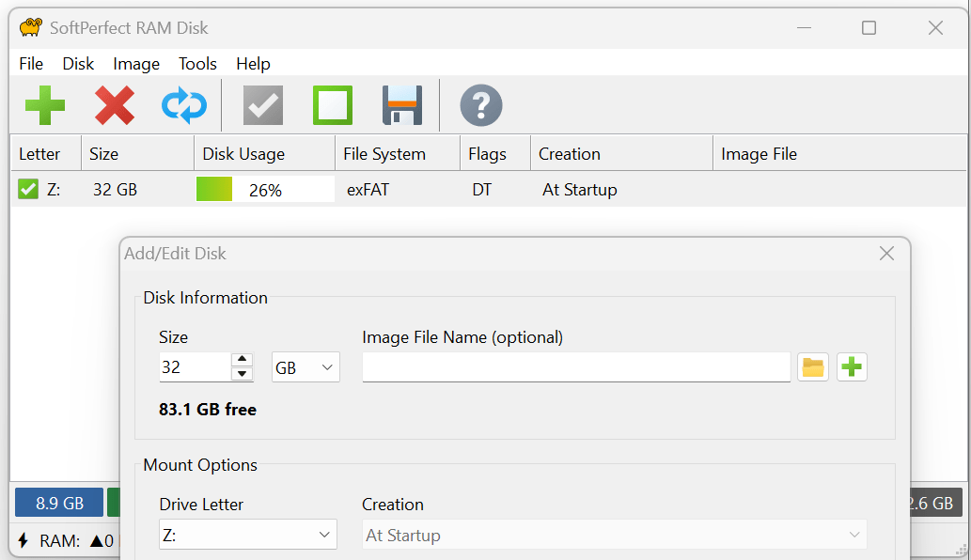
Task: Sort by the Letter column header
Action: [46, 153]
